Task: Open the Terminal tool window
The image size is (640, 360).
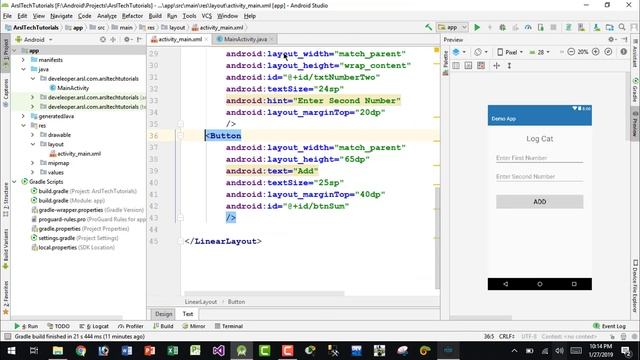Action: (x=229, y=326)
